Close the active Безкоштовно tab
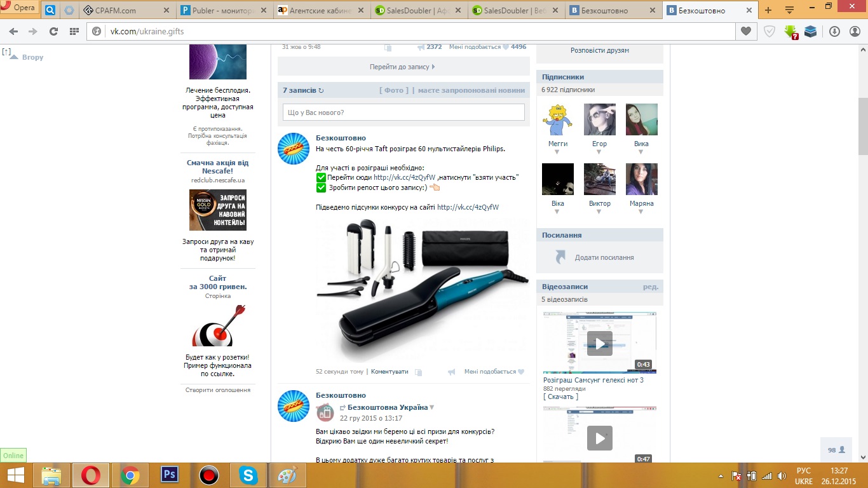Viewport: 868px width, 488px height. pos(749,10)
